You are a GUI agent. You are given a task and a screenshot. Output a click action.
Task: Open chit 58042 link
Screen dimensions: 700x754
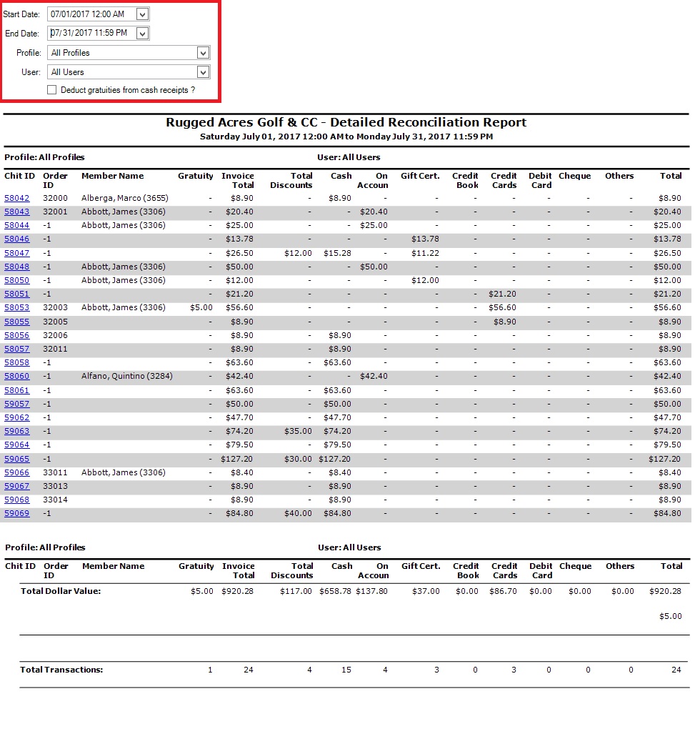coord(17,198)
